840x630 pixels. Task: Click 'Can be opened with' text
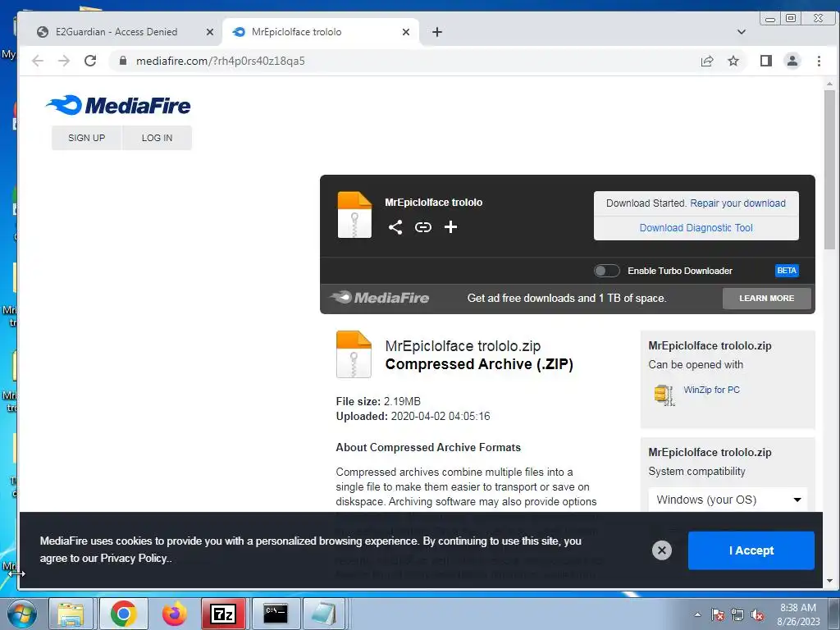coord(696,365)
